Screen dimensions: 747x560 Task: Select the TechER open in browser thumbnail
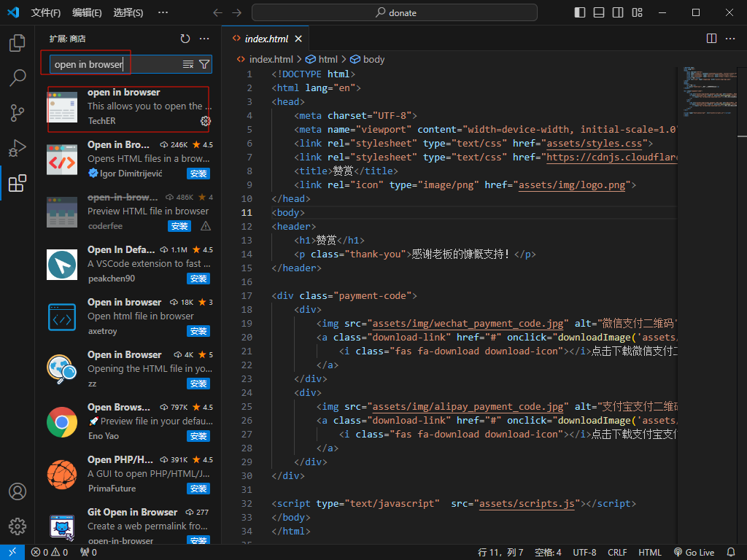point(62,107)
